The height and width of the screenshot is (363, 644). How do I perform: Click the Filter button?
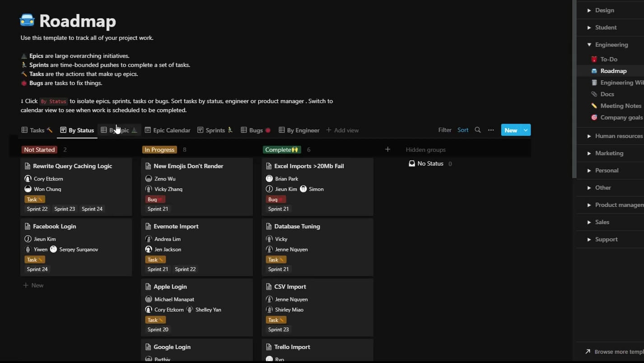[444, 130]
